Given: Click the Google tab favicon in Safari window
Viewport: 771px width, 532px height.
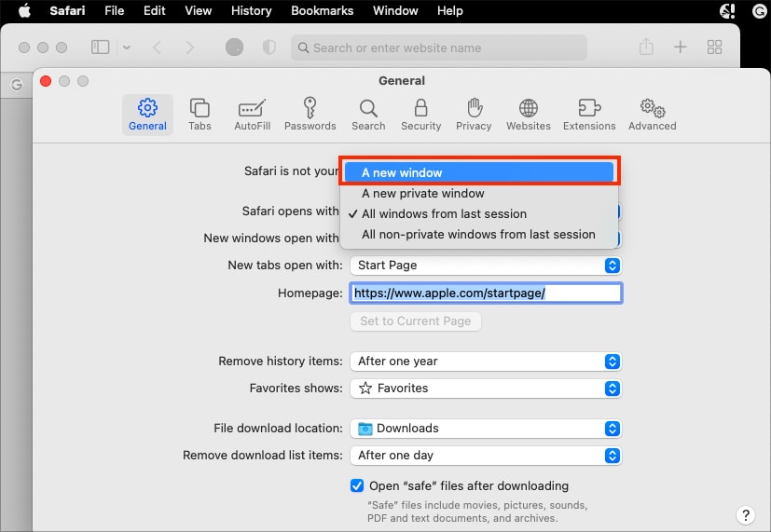Looking at the screenshot, I should (x=16, y=85).
